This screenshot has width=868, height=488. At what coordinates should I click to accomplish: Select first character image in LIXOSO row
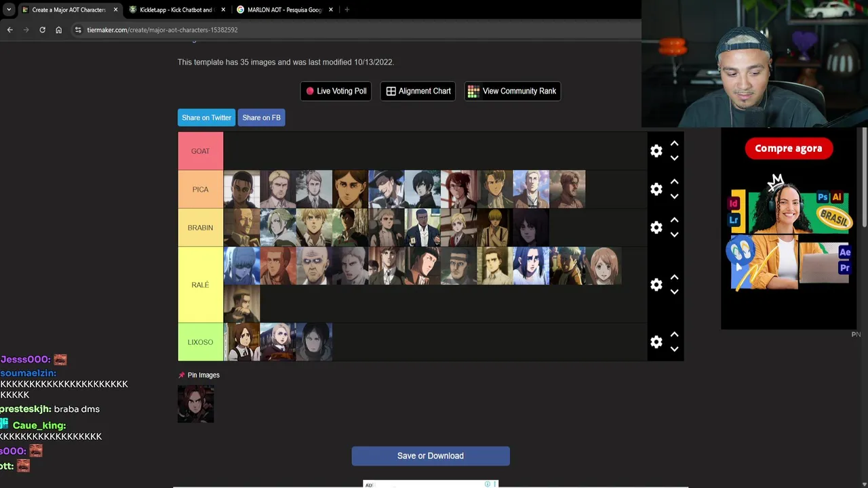tap(241, 342)
